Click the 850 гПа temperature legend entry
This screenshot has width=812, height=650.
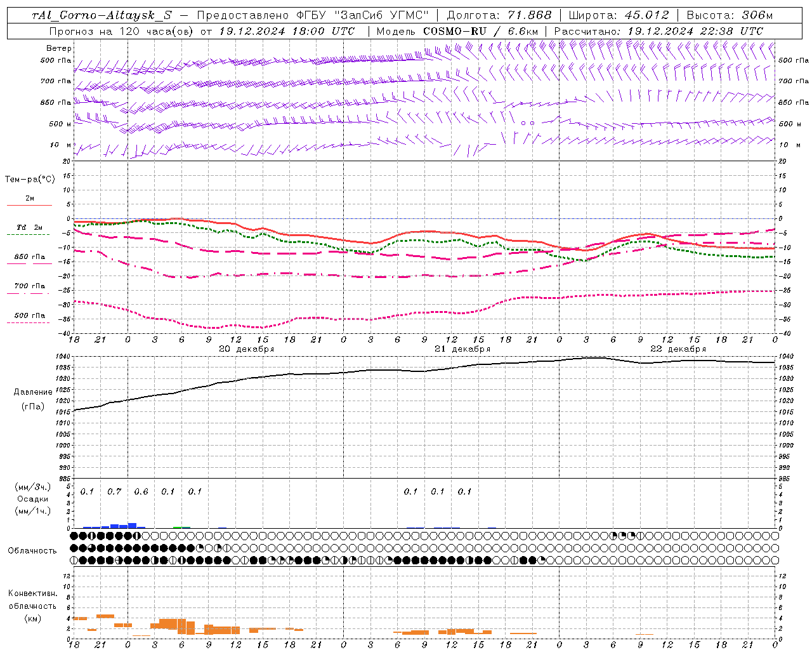(x=29, y=258)
